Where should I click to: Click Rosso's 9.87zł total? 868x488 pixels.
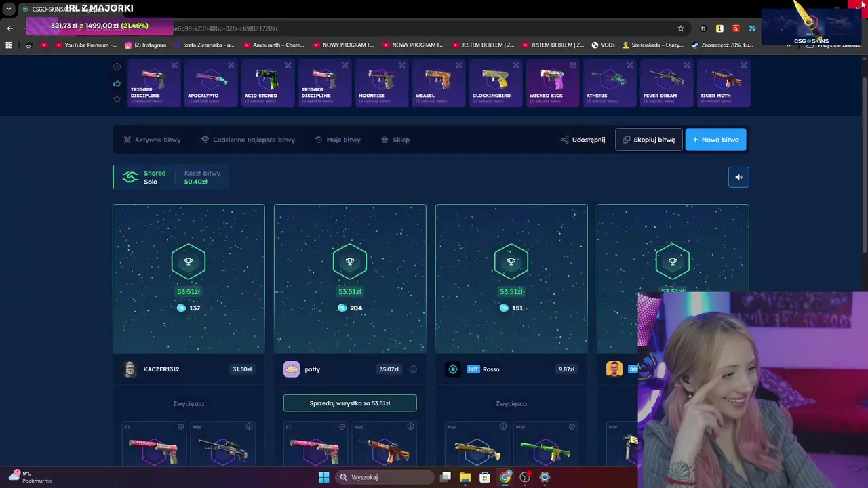coord(566,369)
